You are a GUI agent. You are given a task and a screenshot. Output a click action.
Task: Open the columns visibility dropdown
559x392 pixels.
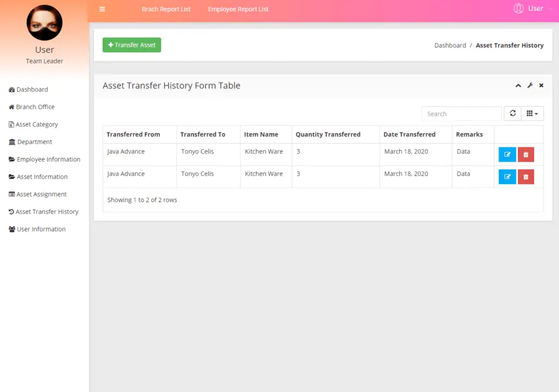(x=532, y=113)
